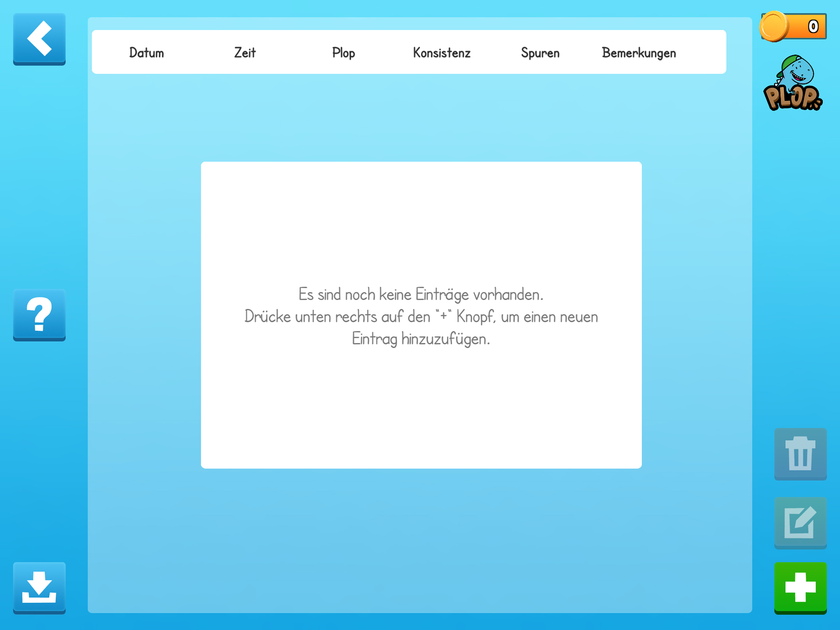Open help with the question mark button

pyautogui.click(x=39, y=315)
